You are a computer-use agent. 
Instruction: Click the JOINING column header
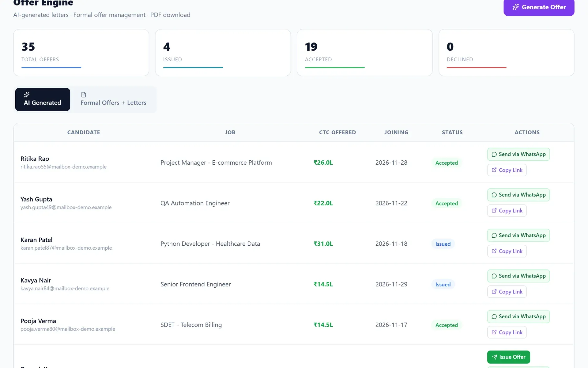coord(396,132)
